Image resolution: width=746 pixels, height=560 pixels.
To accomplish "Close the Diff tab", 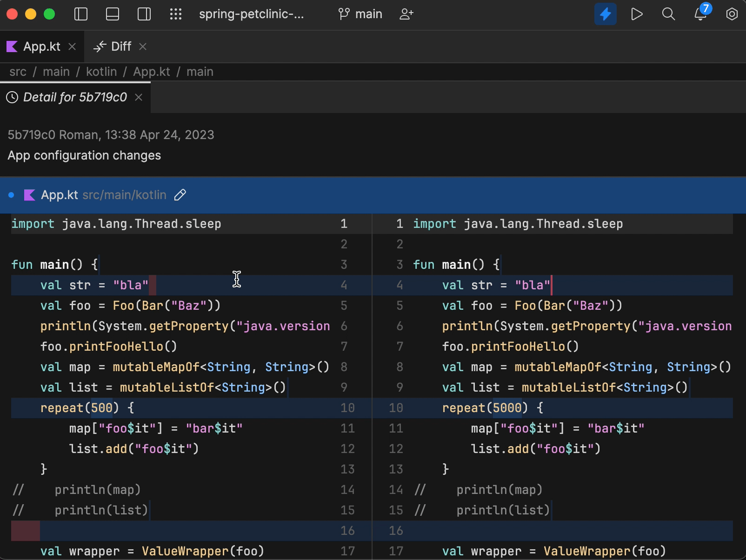I will pyautogui.click(x=143, y=47).
